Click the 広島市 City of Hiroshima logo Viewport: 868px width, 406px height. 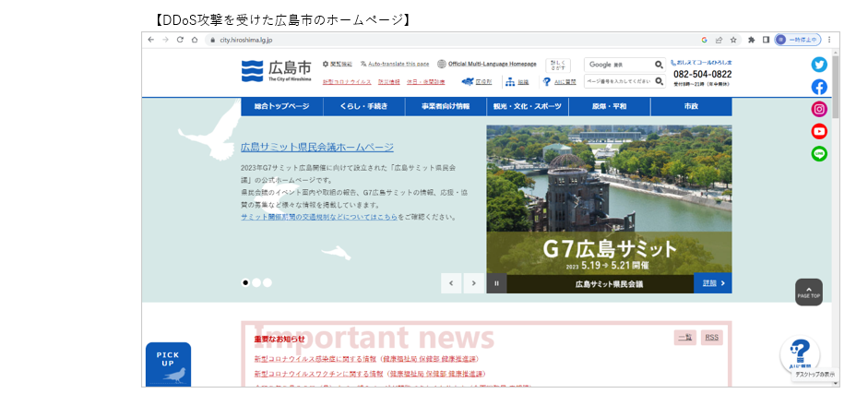click(x=276, y=71)
